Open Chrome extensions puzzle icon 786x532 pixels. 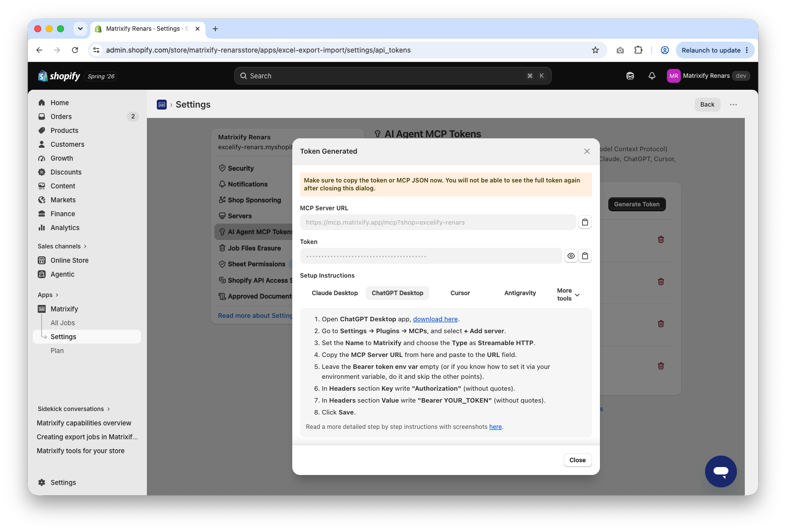pyautogui.click(x=639, y=50)
